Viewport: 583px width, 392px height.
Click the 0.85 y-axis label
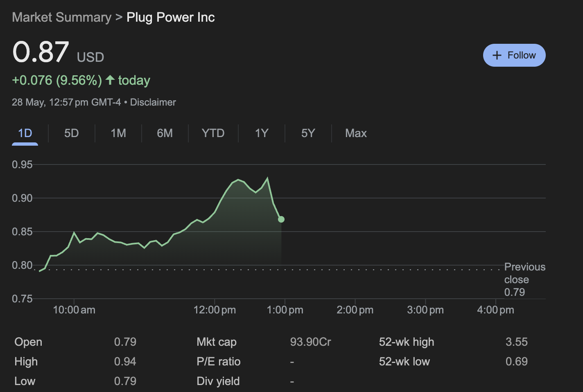[22, 232]
